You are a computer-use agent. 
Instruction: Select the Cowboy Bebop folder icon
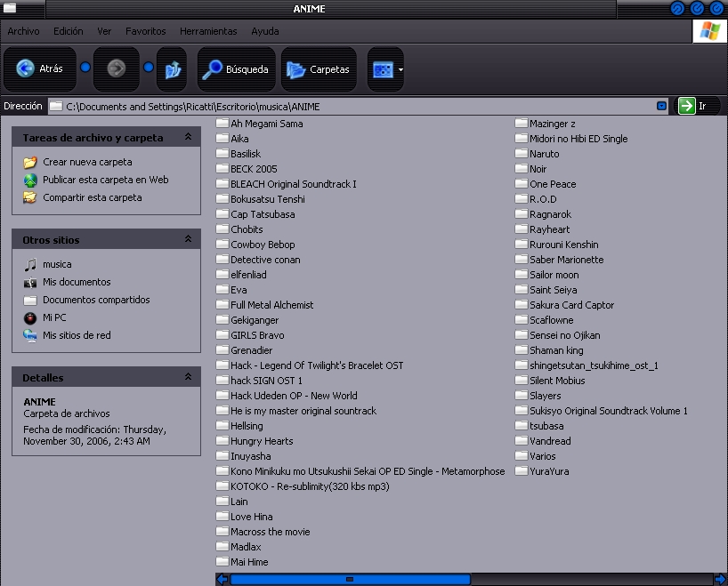(x=222, y=244)
